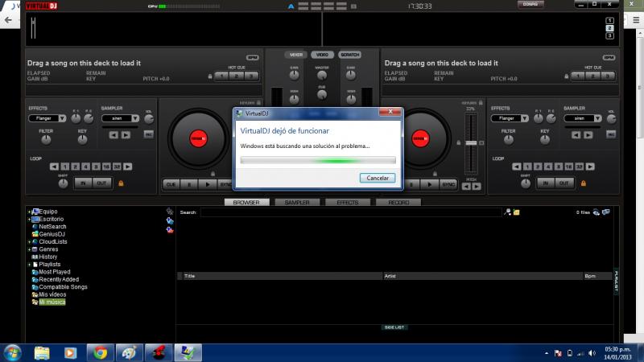
Task: Switch to the EFFECTS tab
Action: click(x=348, y=203)
